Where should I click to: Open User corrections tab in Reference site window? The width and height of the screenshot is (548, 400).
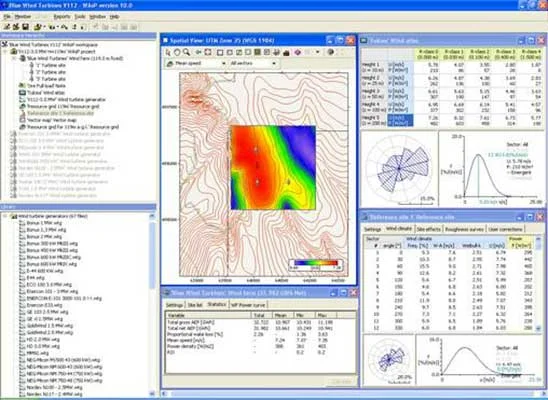point(505,230)
